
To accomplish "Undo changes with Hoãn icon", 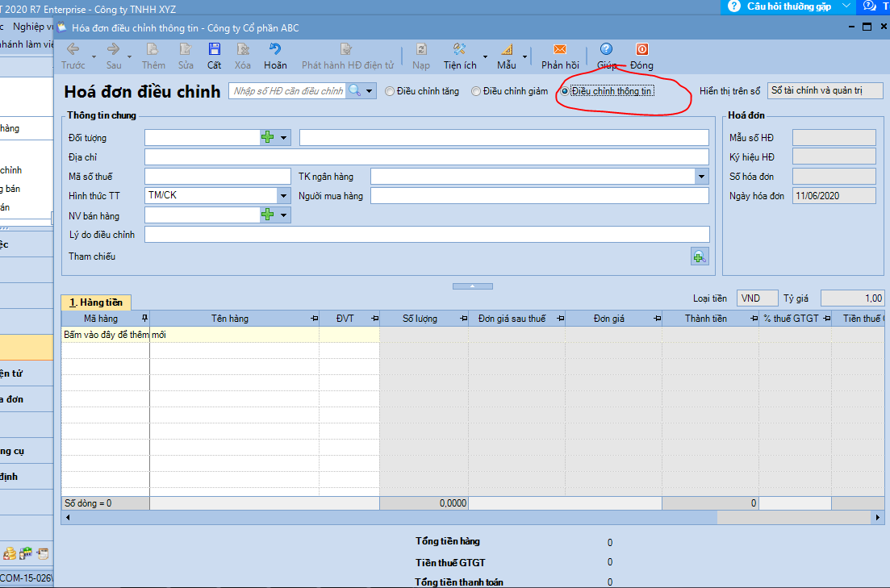I will click(x=275, y=49).
